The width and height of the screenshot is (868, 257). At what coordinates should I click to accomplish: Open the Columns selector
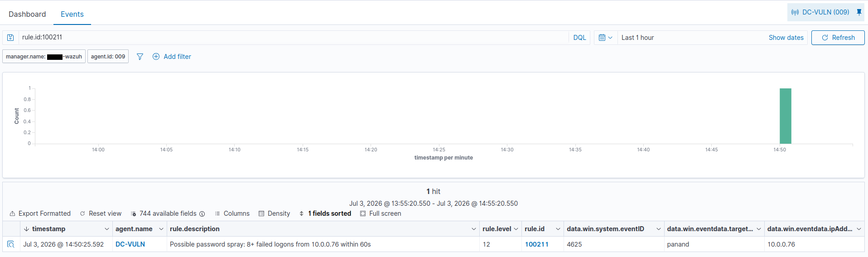(x=232, y=213)
